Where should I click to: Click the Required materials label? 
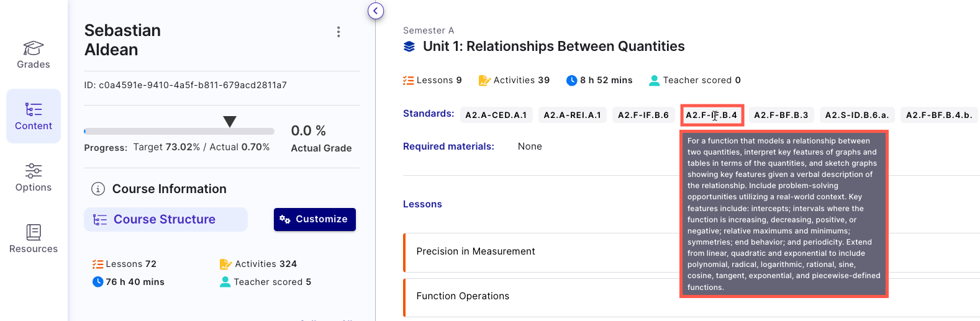(x=448, y=147)
